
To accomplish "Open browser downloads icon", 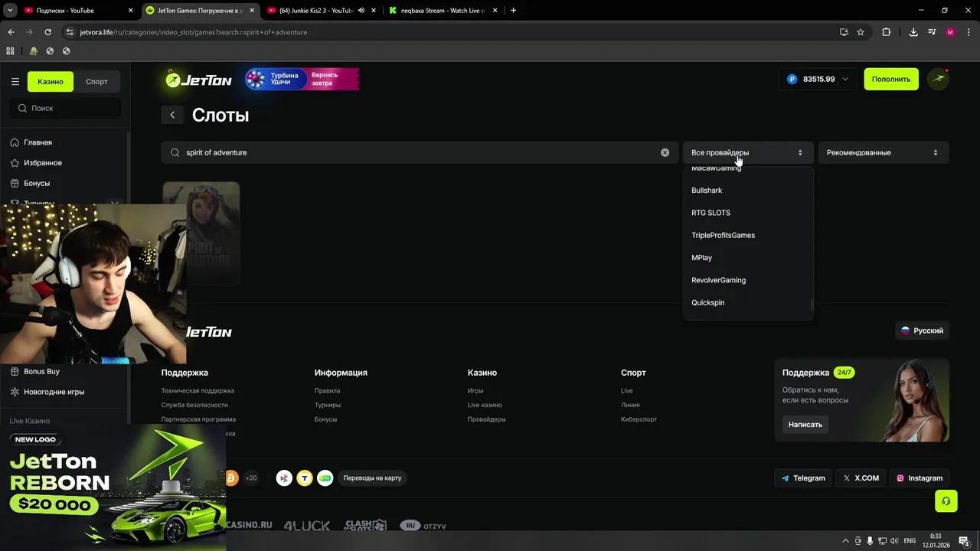I will pyautogui.click(x=913, y=32).
